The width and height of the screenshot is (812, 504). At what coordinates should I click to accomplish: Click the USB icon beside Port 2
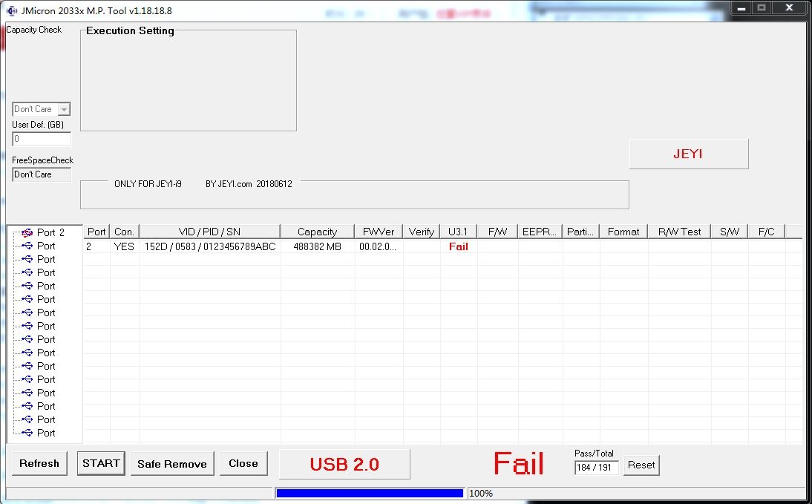(x=27, y=232)
